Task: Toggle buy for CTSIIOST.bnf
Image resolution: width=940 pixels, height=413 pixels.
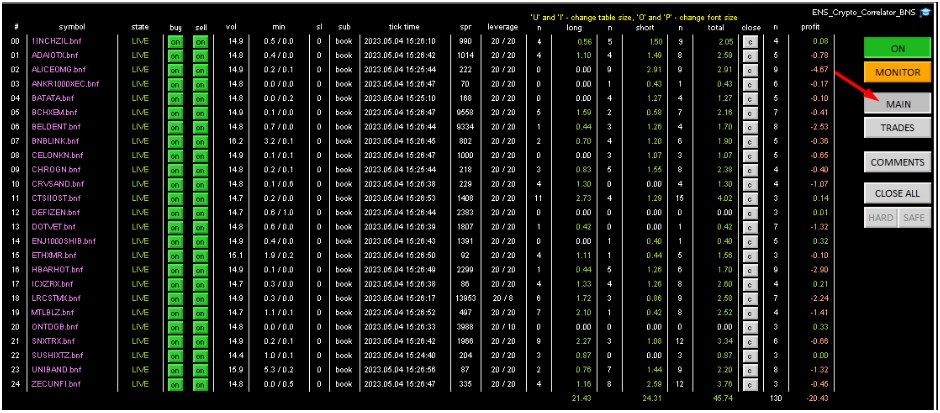Action: point(175,198)
